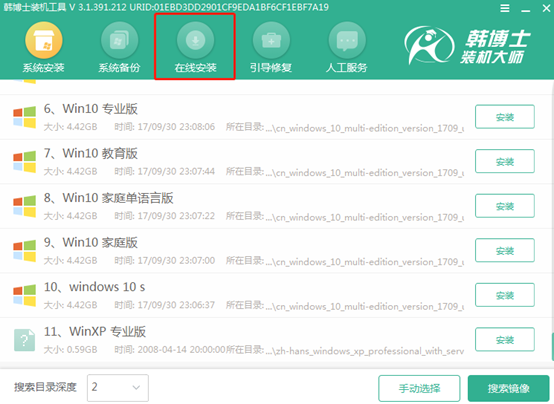This screenshot has height=404, width=554.
Task: Click the 搜索镜像 button
Action: [x=508, y=388]
